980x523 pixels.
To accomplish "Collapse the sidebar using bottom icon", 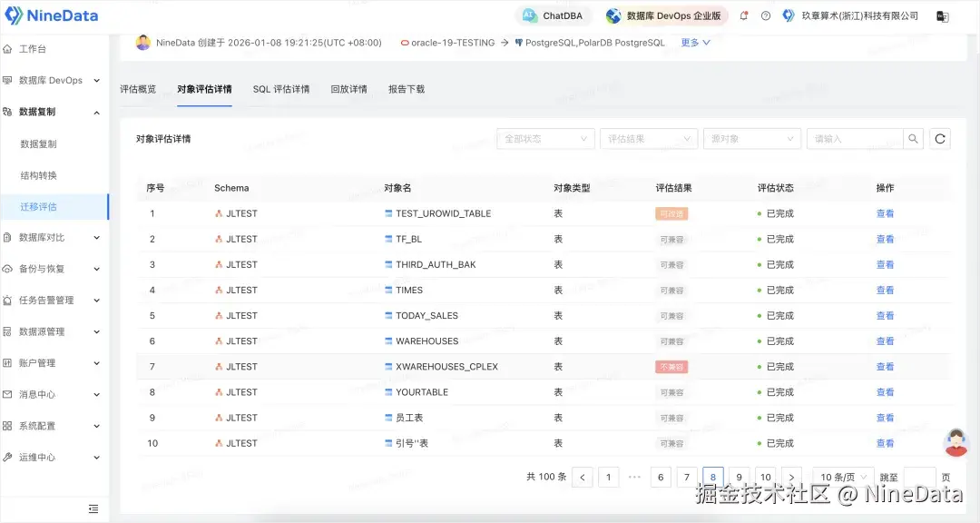I will pos(93,509).
